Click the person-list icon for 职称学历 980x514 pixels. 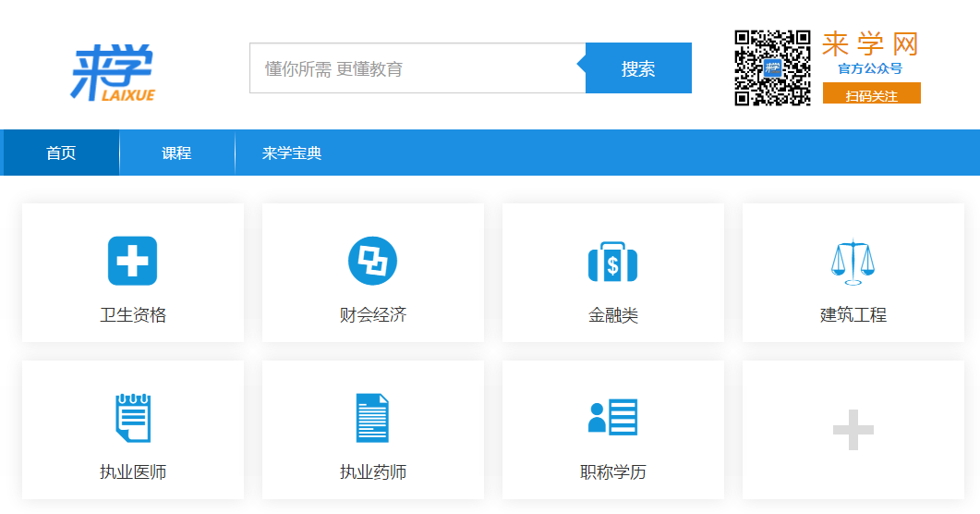tap(612, 417)
